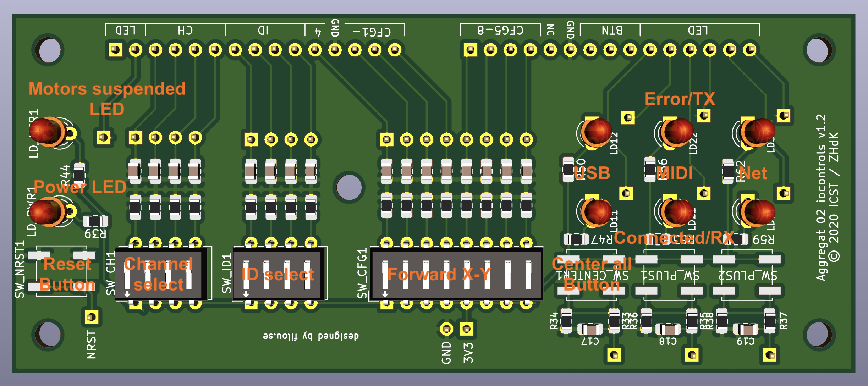Select resistor R44 below the motors LED

(79, 175)
